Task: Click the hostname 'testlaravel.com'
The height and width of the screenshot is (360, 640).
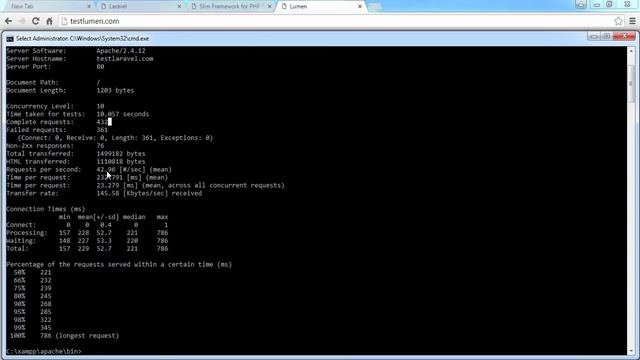Action: point(124,59)
